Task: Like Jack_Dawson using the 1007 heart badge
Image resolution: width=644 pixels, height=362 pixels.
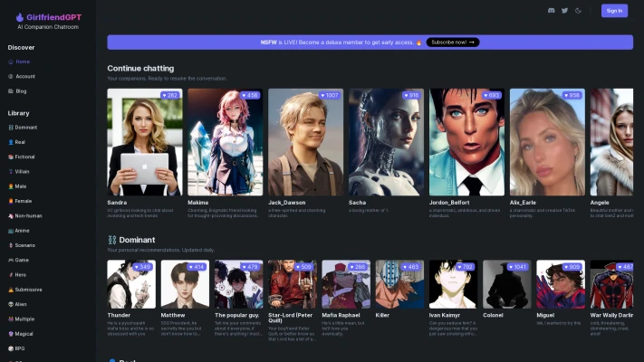Action: tap(330, 95)
